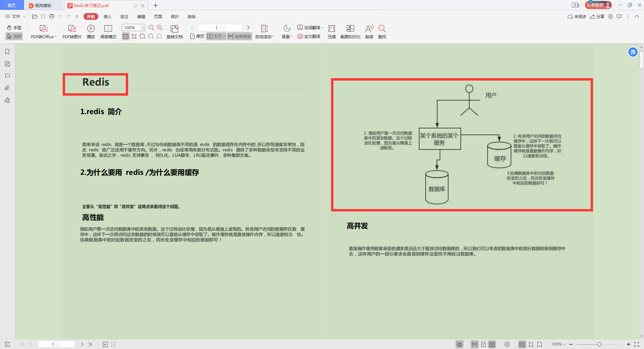644x349 pixels.
Task: Click the undo arrow icon
Action: click(60, 16)
